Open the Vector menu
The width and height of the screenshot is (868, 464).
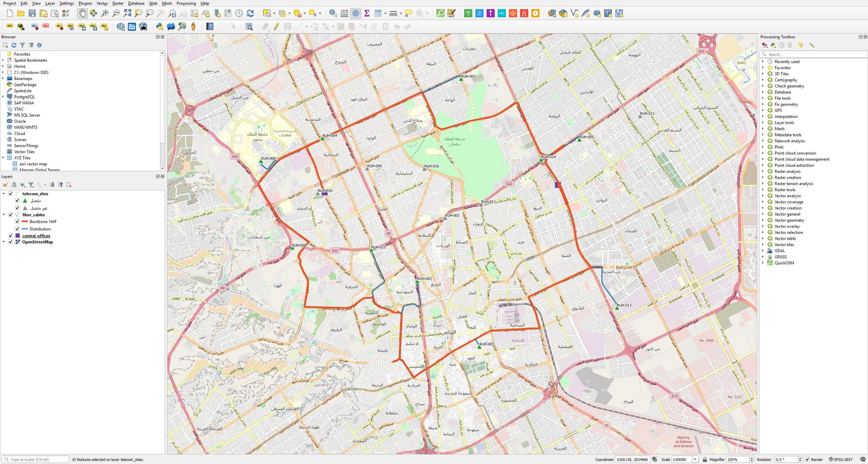[102, 3]
